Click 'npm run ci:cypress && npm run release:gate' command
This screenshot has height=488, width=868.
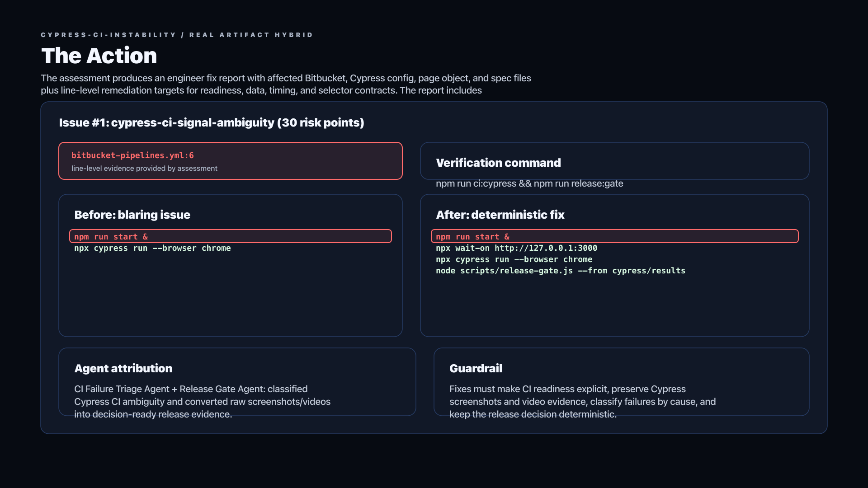[x=529, y=183]
